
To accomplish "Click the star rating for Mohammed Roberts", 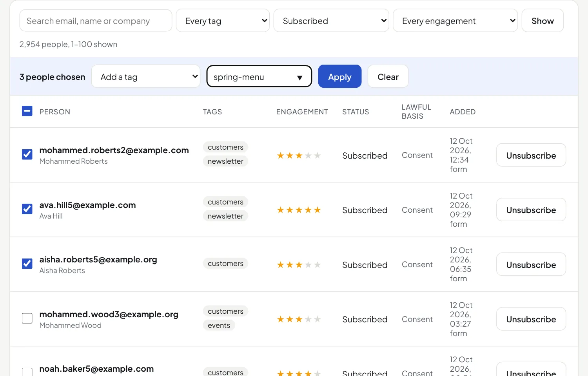I will (299, 155).
